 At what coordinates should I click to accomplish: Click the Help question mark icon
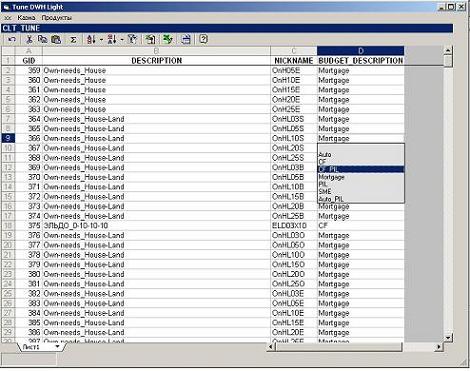(203, 39)
